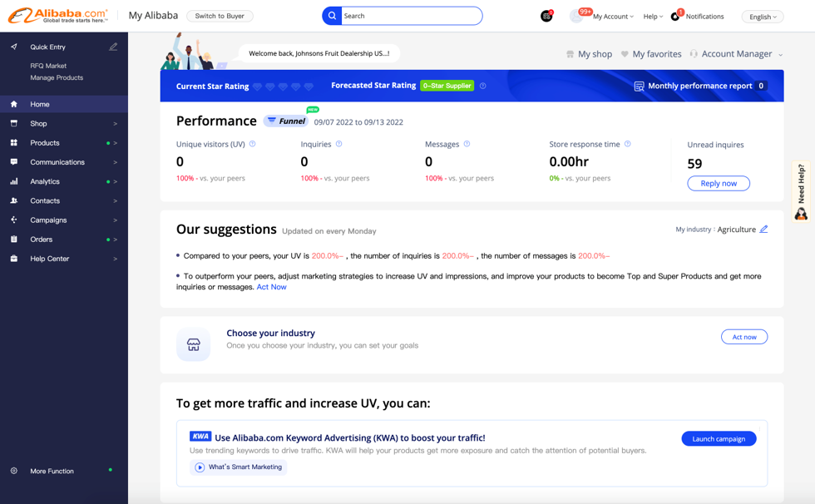Image resolution: width=815 pixels, height=504 pixels.
Task: Switch to Buyer mode
Action: coord(220,16)
